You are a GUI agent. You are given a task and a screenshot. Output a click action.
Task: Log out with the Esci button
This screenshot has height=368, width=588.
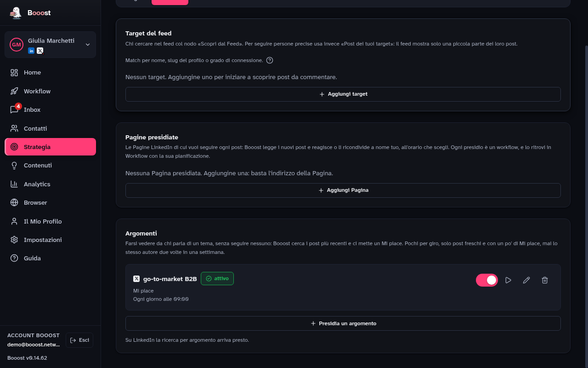coord(79,340)
